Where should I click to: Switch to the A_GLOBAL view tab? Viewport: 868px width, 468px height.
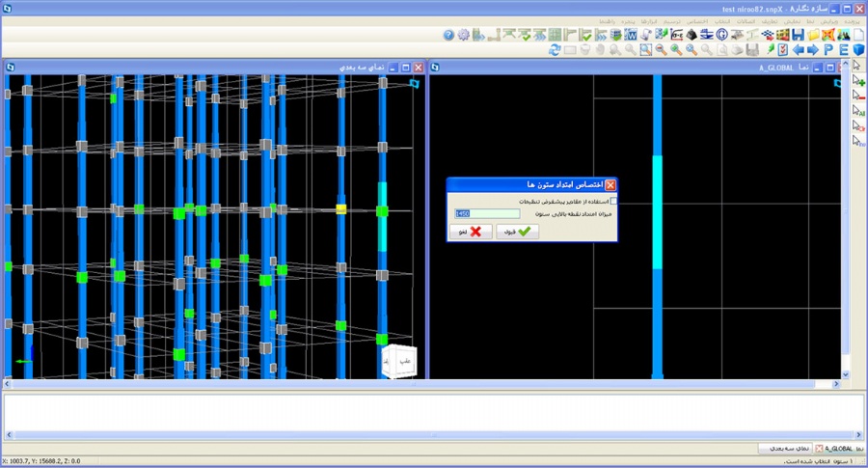point(837,449)
